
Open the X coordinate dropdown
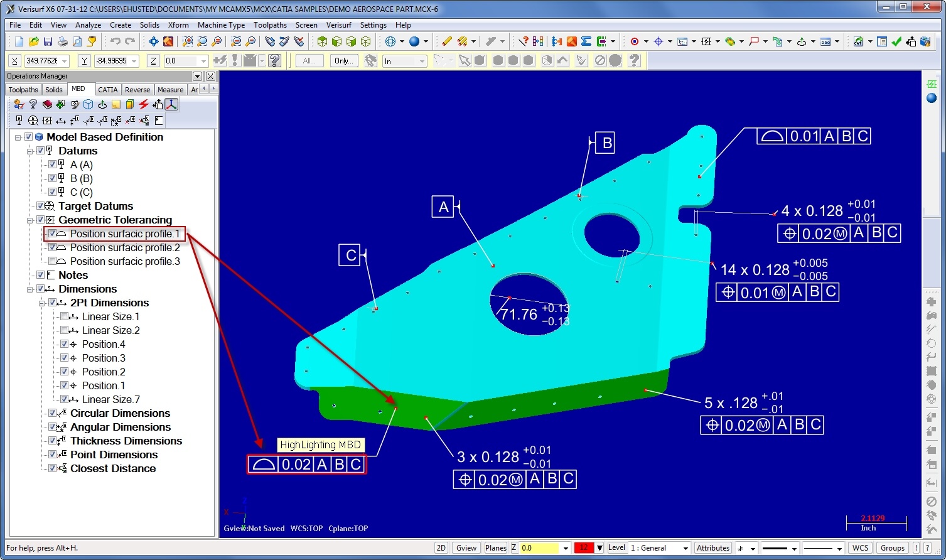click(x=65, y=61)
